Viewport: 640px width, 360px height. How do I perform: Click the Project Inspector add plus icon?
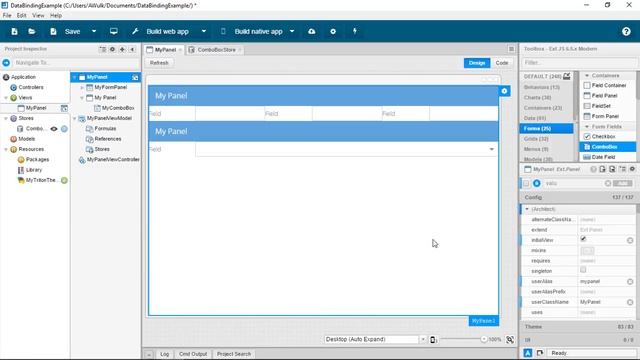(122, 49)
